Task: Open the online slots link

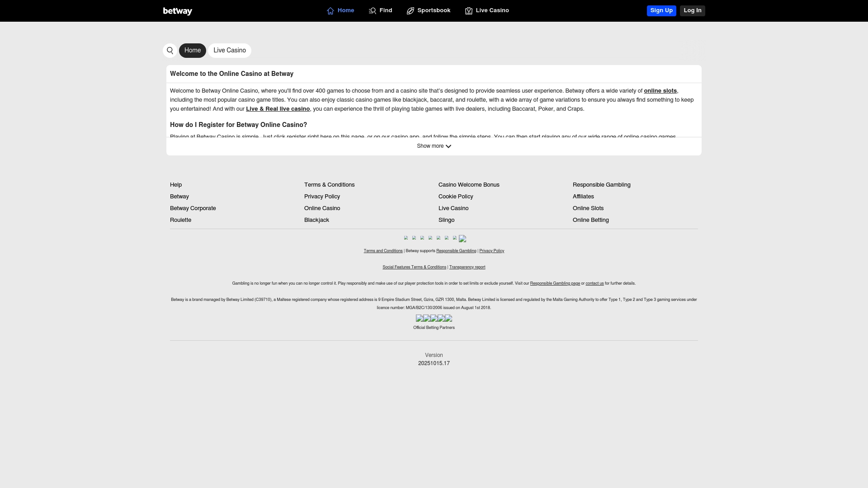Action: [x=660, y=91]
